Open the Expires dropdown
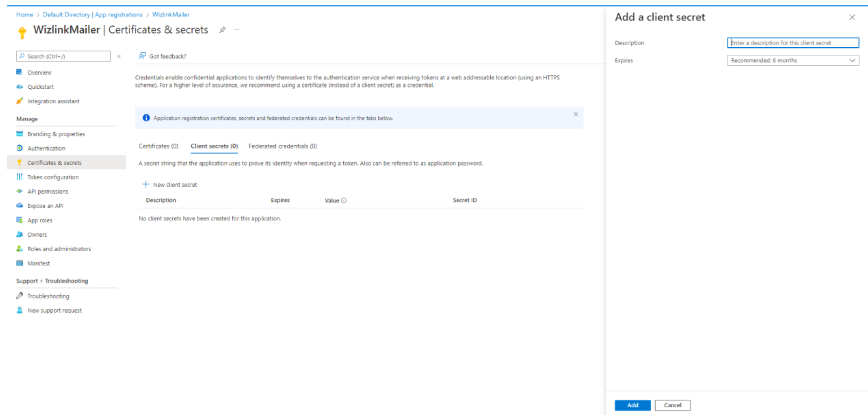868x415 pixels. [793, 61]
